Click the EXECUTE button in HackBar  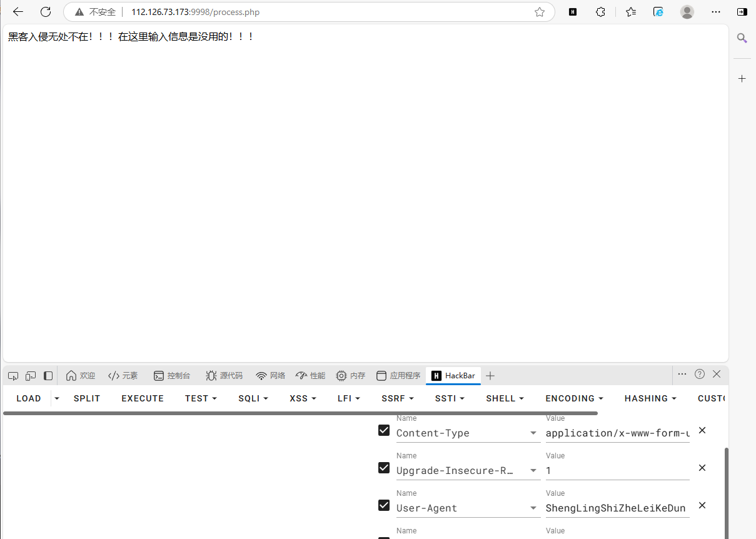[143, 398]
